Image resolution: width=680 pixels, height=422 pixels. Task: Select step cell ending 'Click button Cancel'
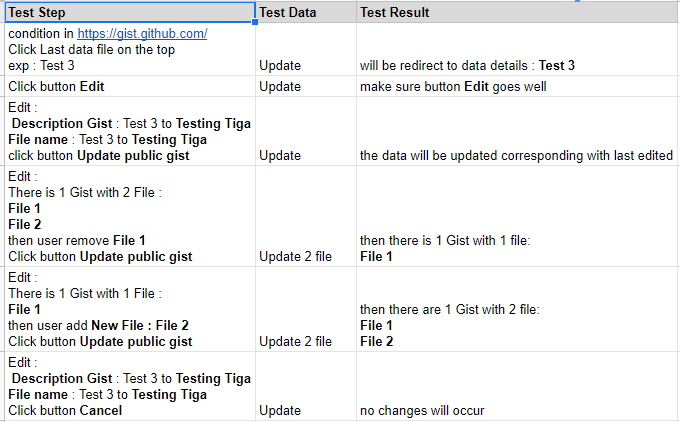(130, 386)
